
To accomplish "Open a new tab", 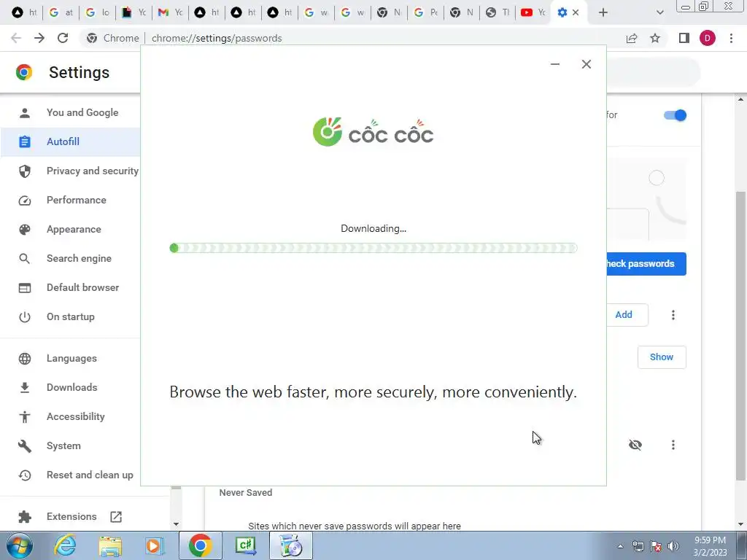I will [x=603, y=12].
